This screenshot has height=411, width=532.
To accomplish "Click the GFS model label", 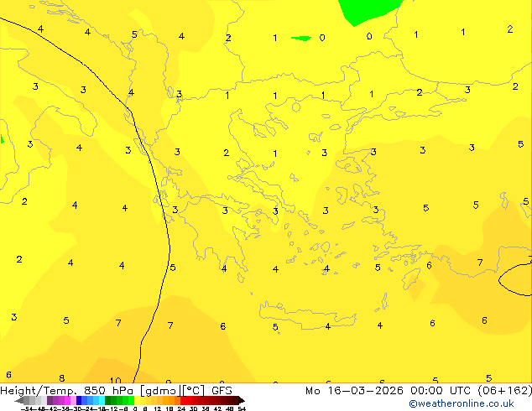I will coord(222,391).
